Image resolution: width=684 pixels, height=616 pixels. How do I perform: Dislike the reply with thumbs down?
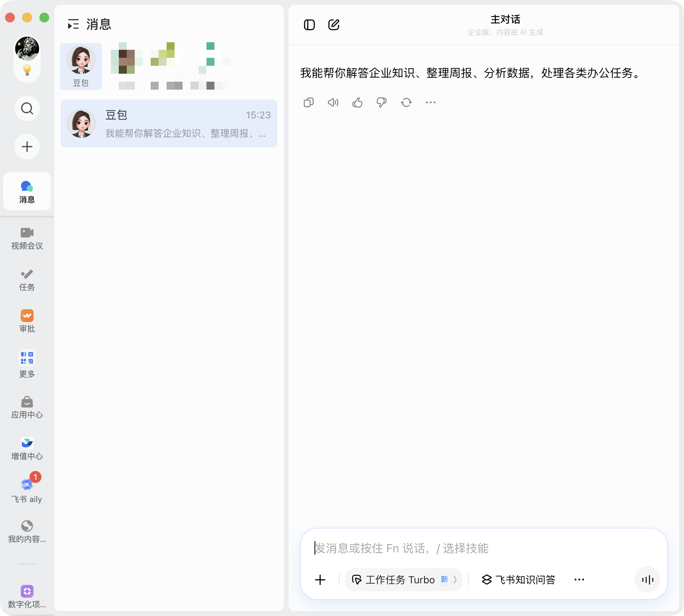381,102
